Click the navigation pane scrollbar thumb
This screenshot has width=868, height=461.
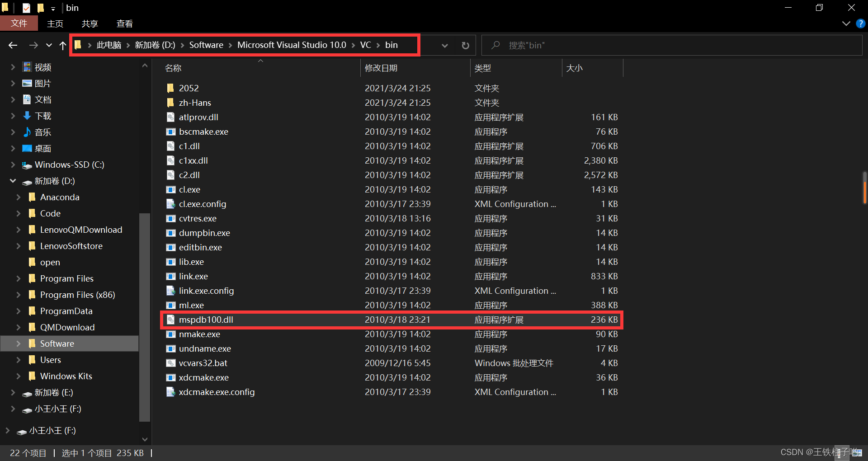click(x=145, y=316)
